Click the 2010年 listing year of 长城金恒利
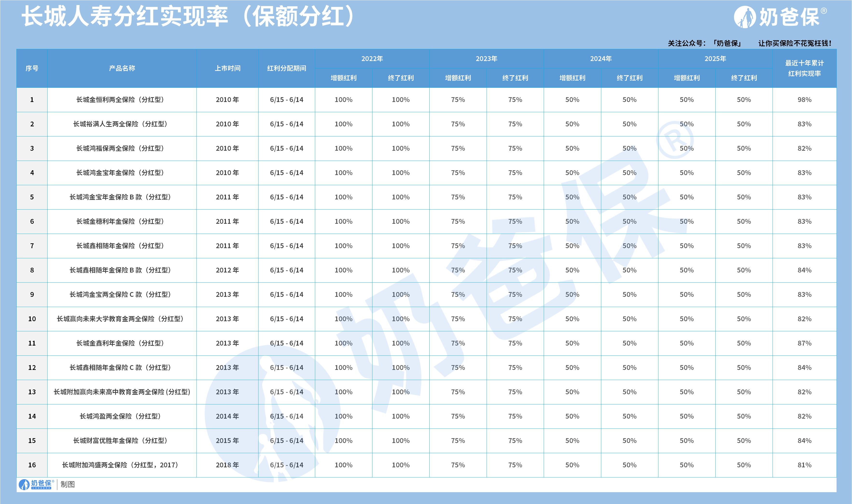The width and height of the screenshot is (852, 504). (227, 100)
